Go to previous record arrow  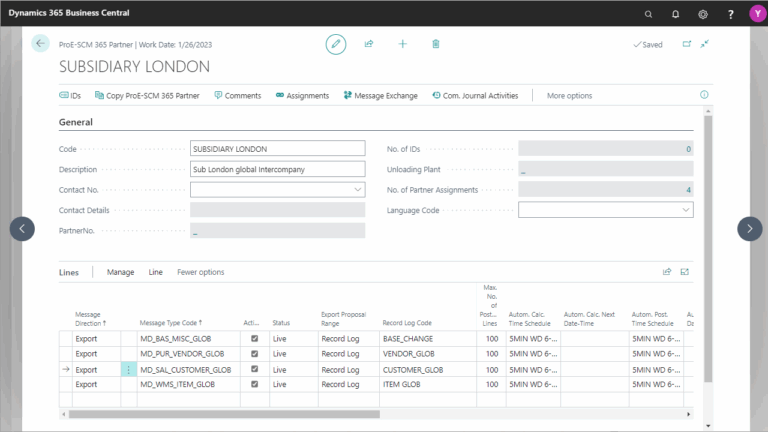[x=22, y=229]
